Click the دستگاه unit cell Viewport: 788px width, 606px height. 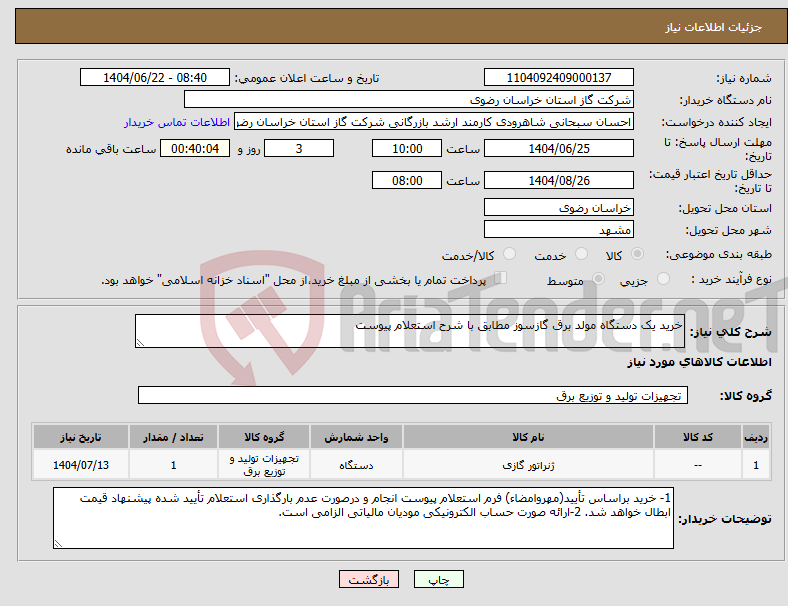356,465
